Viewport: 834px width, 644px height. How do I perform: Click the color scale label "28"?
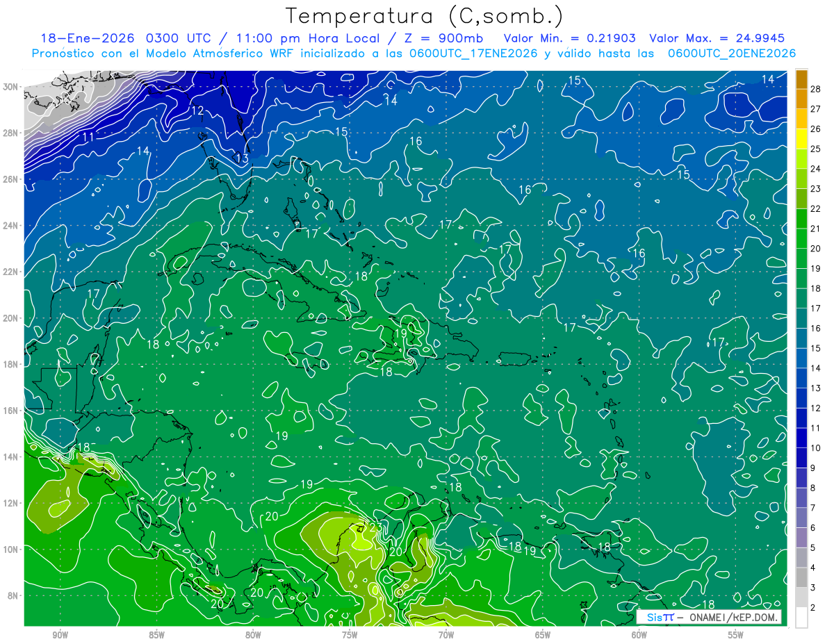816,89
